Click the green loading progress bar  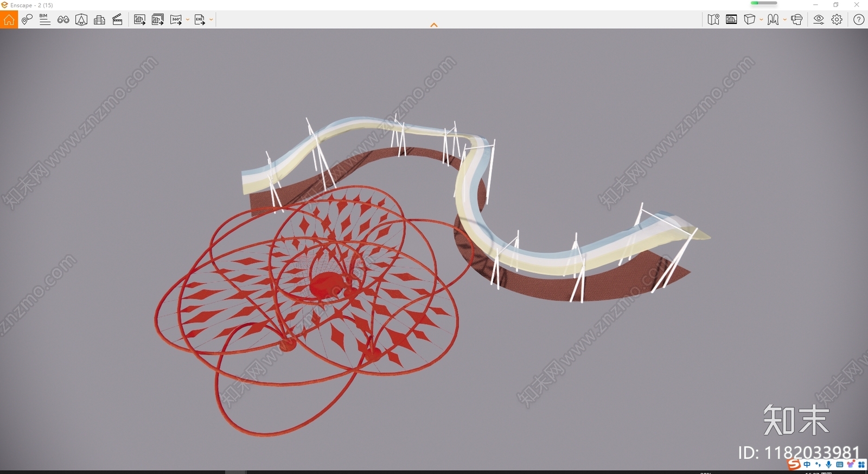(x=764, y=3)
